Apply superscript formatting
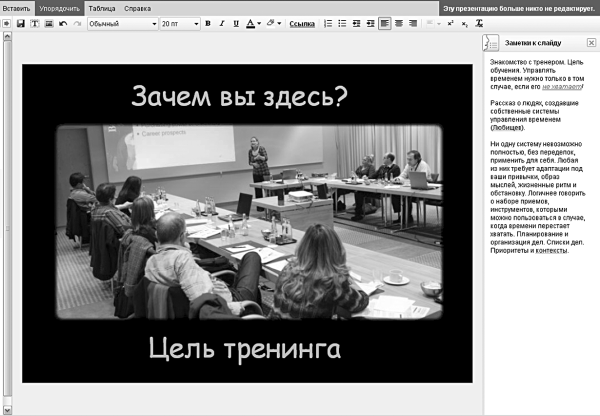This screenshot has height=416, width=600. (451, 23)
